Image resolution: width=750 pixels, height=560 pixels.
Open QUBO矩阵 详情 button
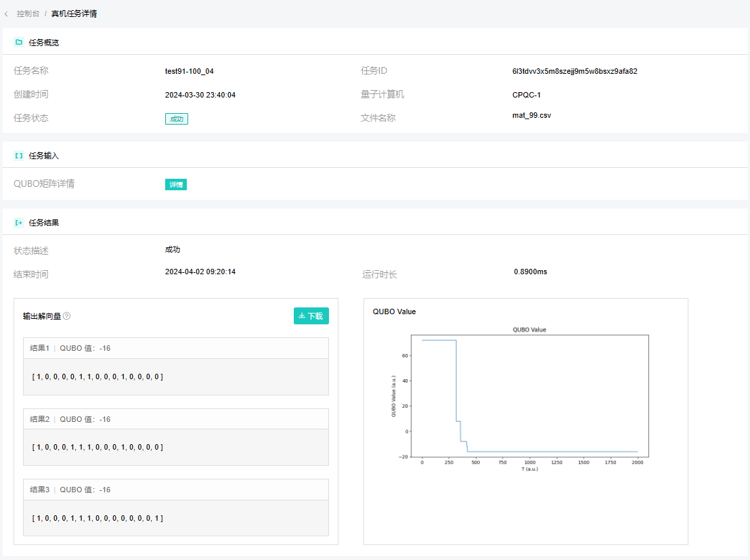pyautogui.click(x=176, y=184)
